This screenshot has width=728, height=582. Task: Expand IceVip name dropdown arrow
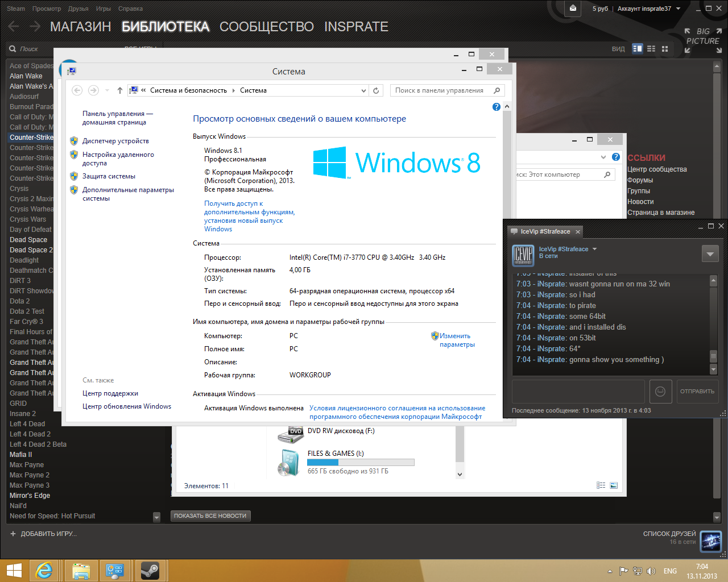click(595, 249)
